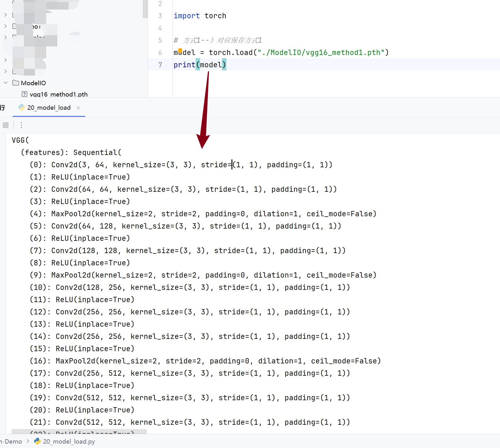Viewport: 500px width, 448px height.
Task: Expand the topmost collapsed folder in project tree
Action: coord(6,15)
